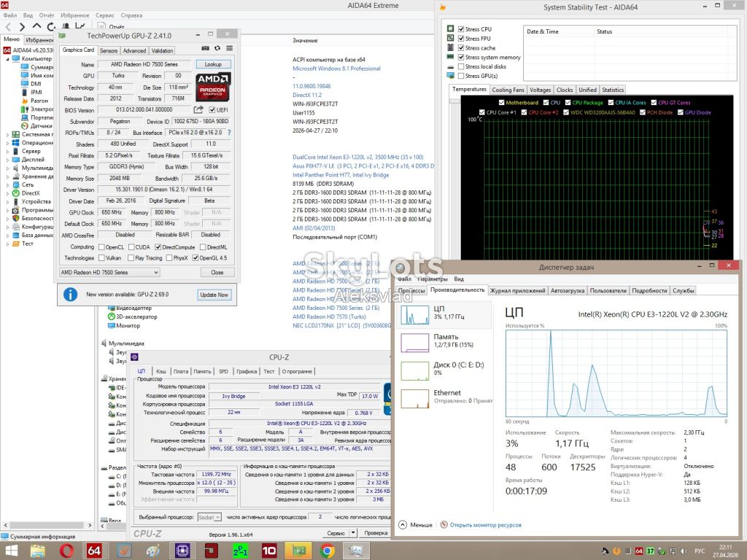Uncheck the Stress FPU option
Viewport: 747px width, 560px height.
point(461,39)
